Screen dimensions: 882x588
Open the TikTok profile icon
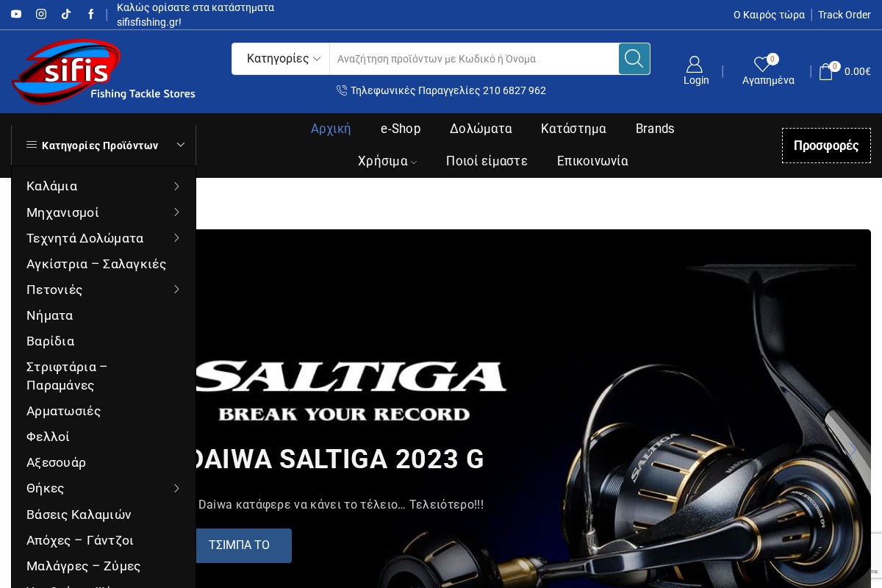click(66, 14)
